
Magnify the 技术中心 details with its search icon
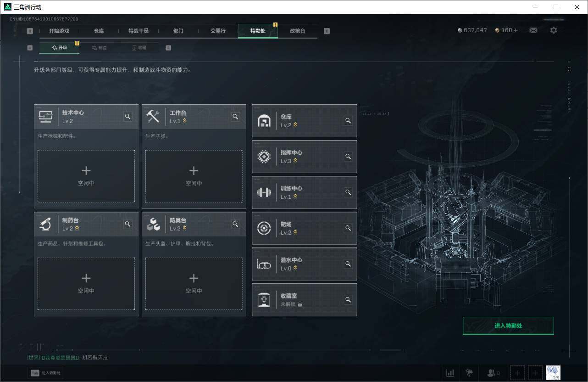128,117
